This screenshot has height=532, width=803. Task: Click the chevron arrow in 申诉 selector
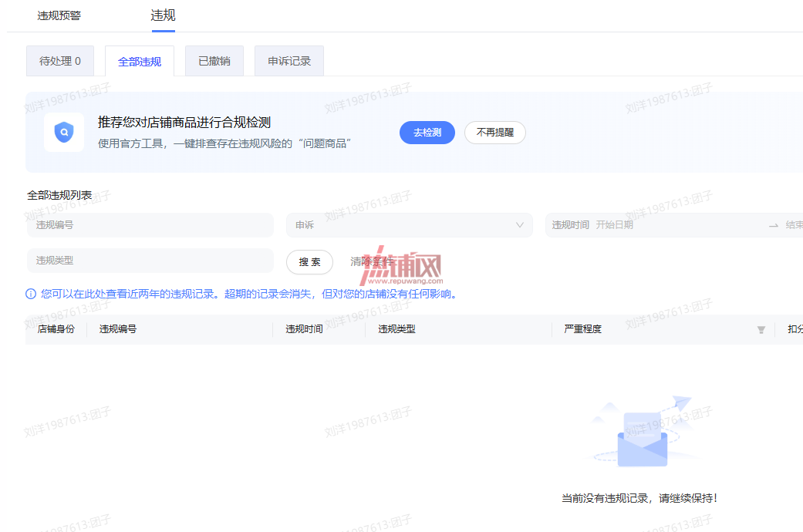[x=519, y=225]
